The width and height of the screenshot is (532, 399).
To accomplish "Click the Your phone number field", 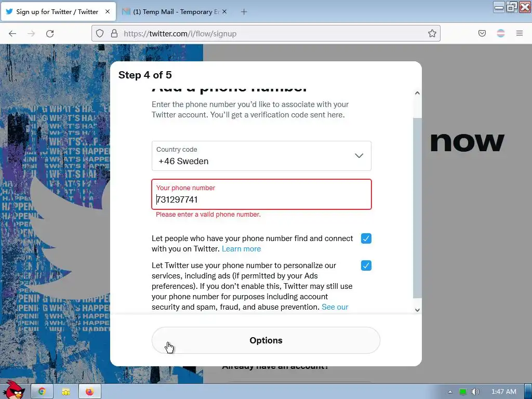I will coord(261,194).
